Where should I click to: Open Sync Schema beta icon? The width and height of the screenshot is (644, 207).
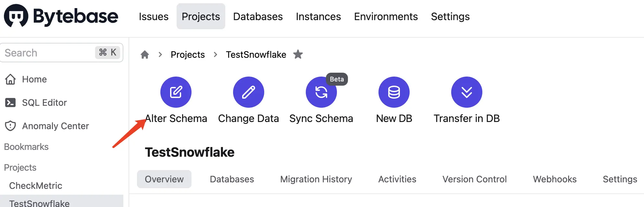[x=321, y=92]
